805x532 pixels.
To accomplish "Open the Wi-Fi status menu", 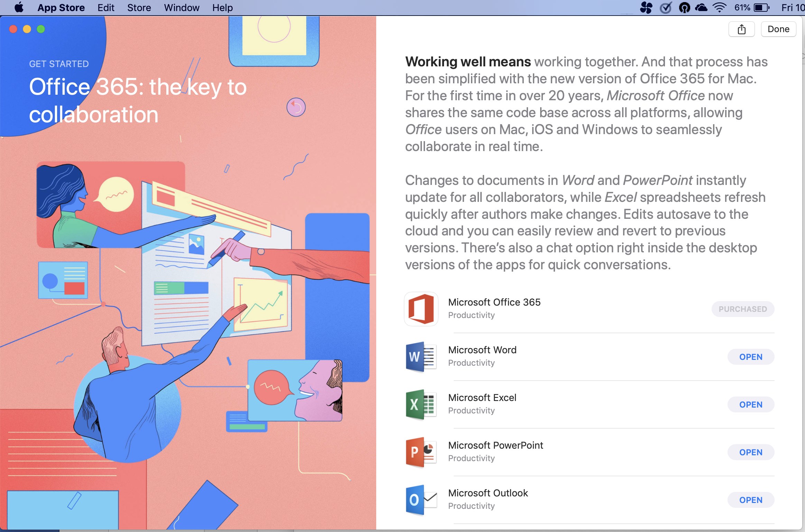I will coord(720,7).
